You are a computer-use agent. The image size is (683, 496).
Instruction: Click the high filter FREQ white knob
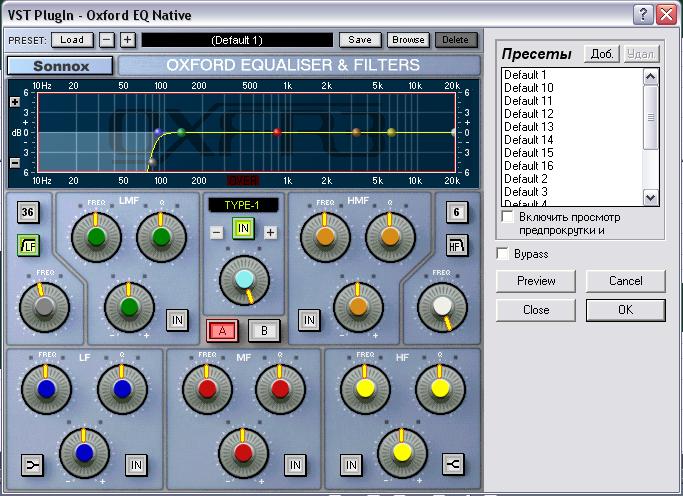[443, 307]
